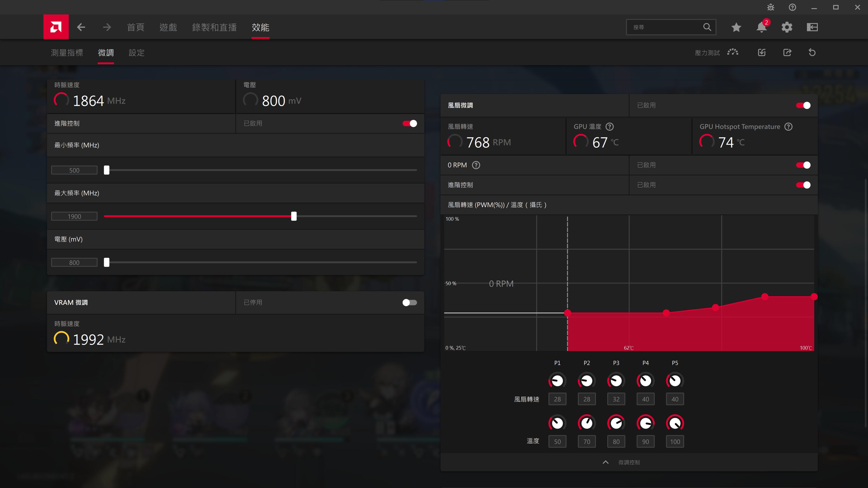
Task: Click the AMD Radeon logo
Action: point(56,27)
